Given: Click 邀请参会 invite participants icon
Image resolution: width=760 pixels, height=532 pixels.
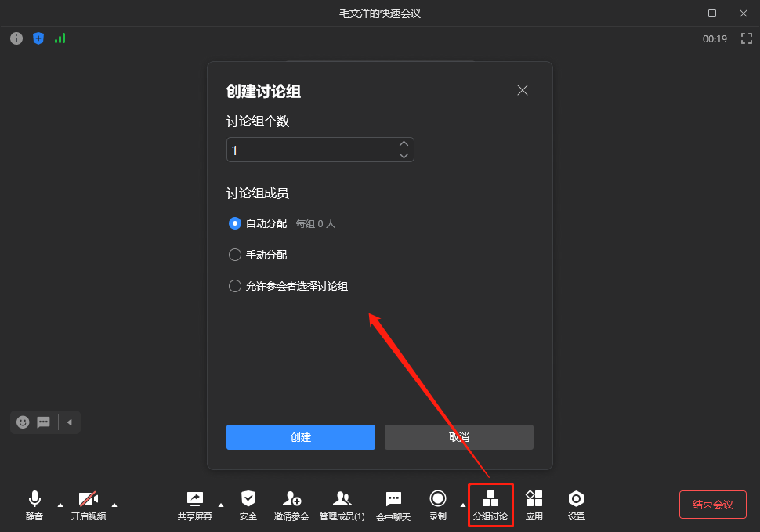Looking at the screenshot, I should [x=291, y=498].
